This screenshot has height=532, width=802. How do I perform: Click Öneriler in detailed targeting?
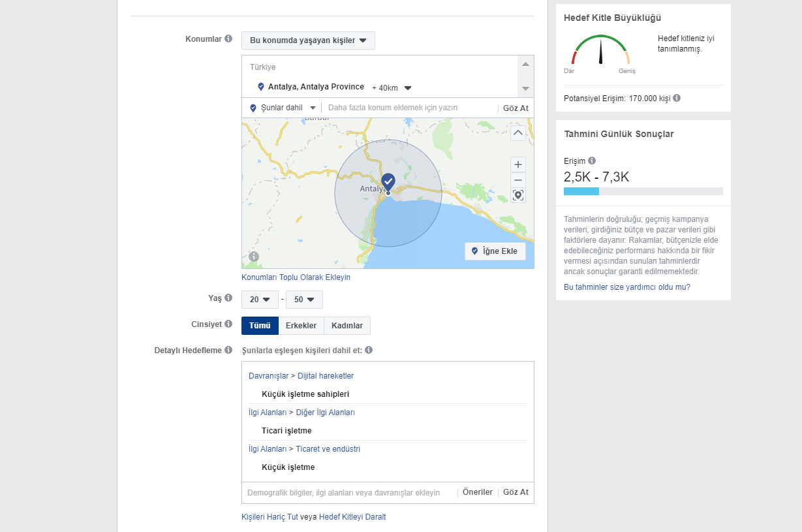point(478,492)
